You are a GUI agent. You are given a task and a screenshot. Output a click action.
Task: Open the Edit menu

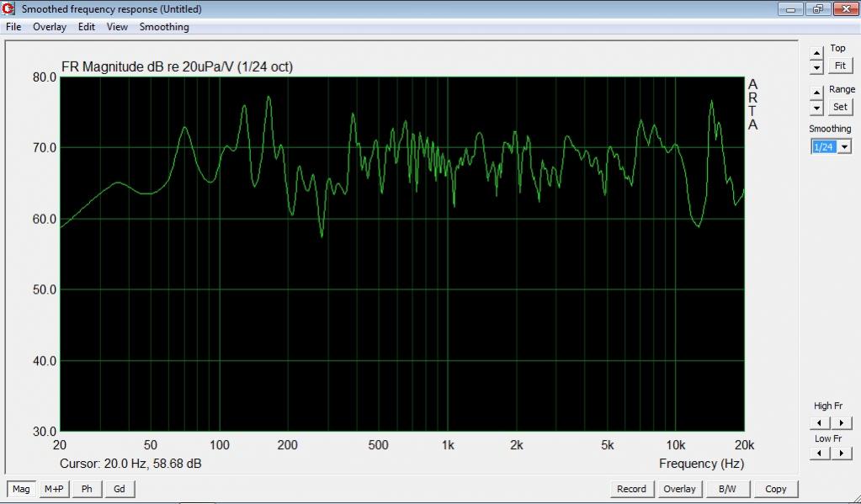tap(86, 27)
